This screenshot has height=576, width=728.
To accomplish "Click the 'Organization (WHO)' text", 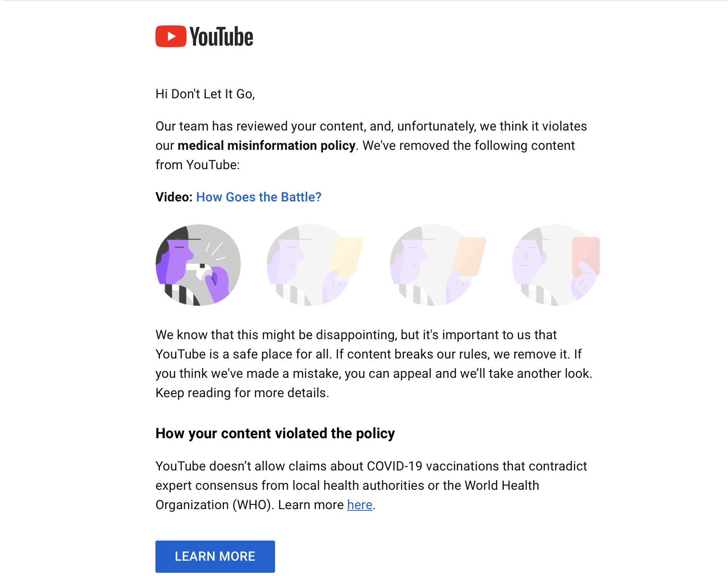I will point(215,505).
